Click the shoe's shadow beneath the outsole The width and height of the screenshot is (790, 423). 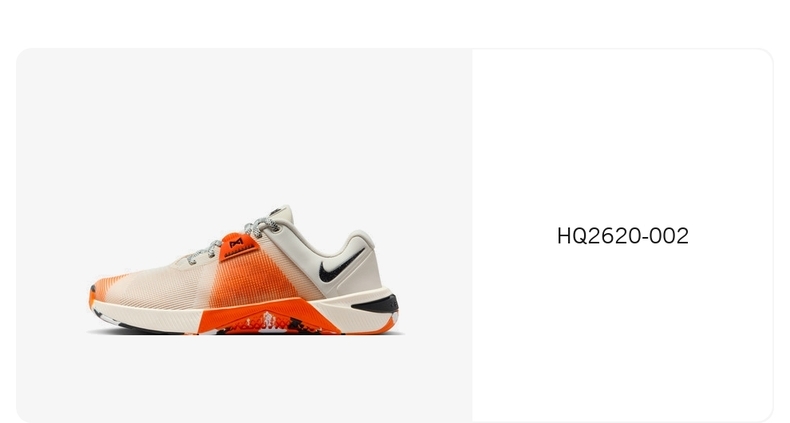(244, 333)
